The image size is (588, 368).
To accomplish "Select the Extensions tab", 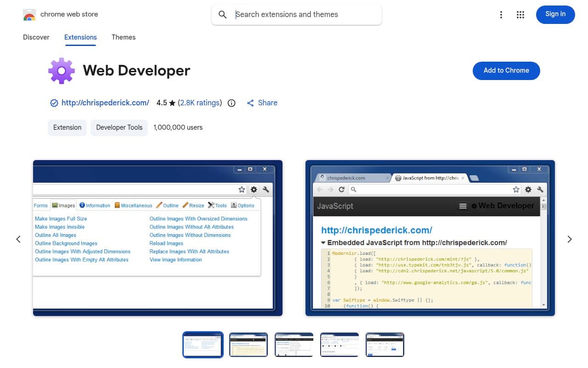I will point(80,37).
